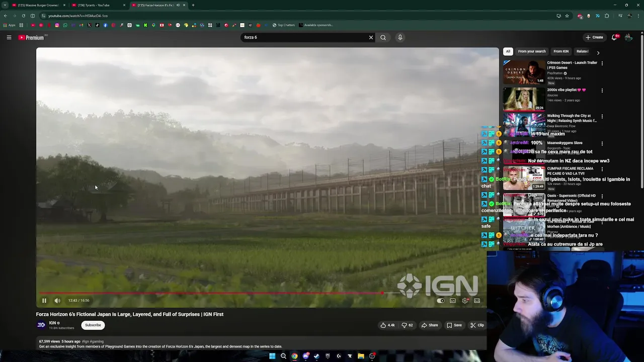This screenshot has height=362, width=644.
Task: Open options for Maanskyggens Slave
Action: pos(602,144)
